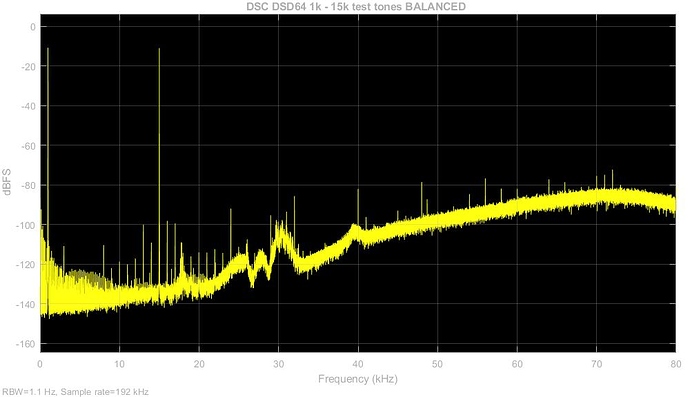Click the x-axis tick label '20'
Image resolution: width=690 pixels, height=397 pixels.
click(199, 364)
